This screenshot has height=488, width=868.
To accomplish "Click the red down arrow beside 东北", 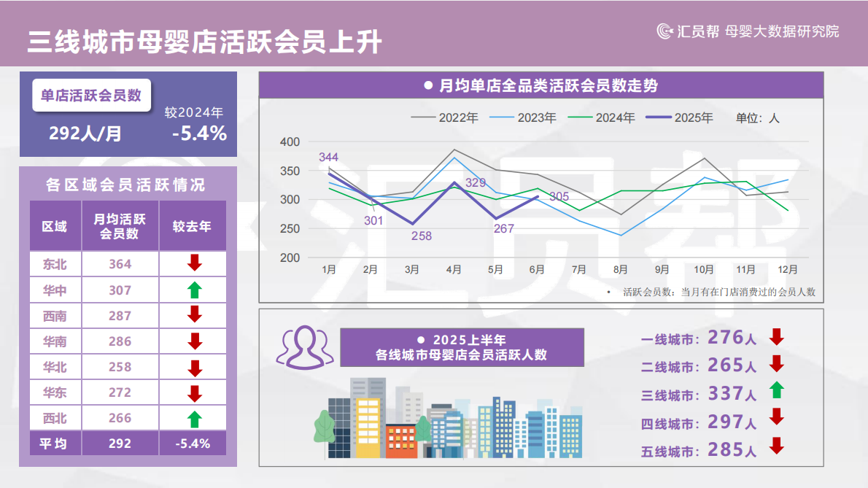I will (x=193, y=263).
